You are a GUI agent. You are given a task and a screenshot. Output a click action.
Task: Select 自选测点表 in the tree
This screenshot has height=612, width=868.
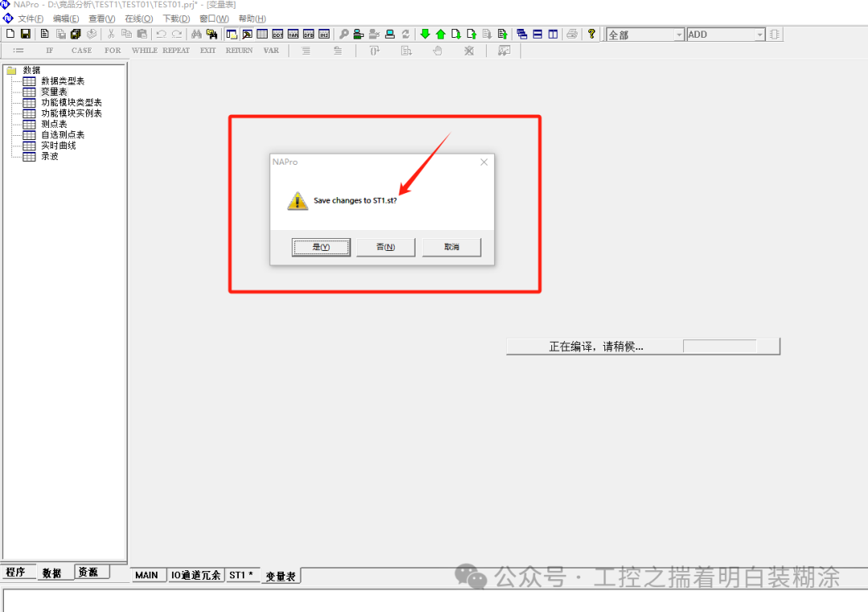pos(63,135)
